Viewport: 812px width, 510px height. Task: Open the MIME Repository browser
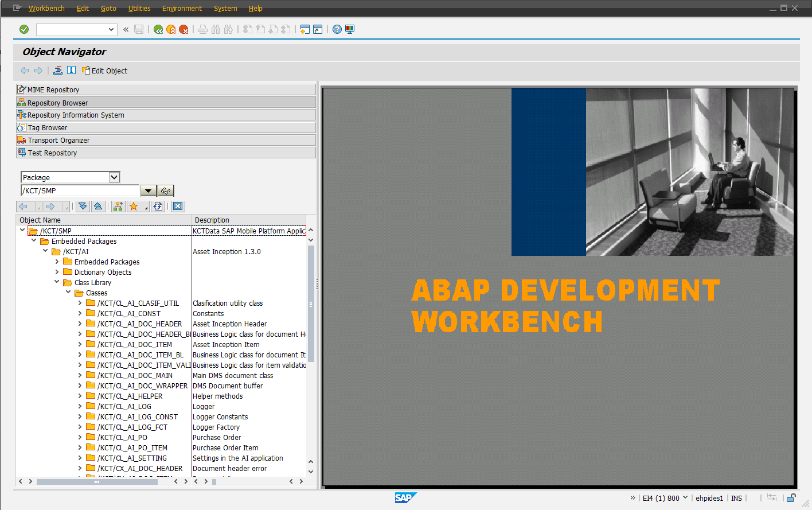[166, 89]
